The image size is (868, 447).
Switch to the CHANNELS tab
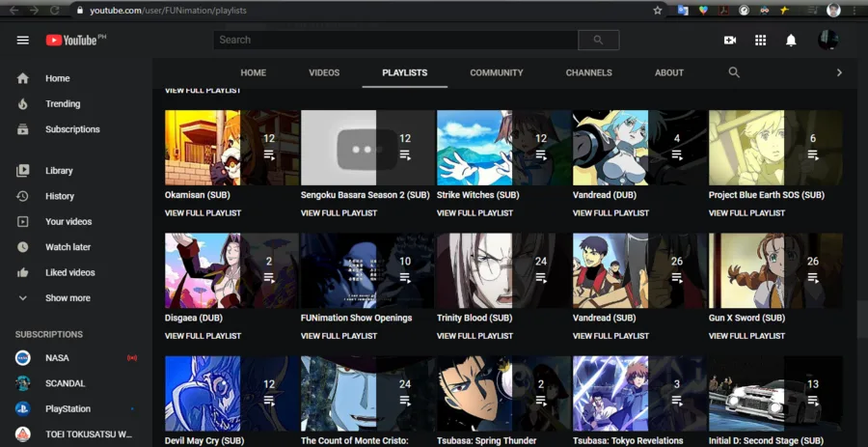click(x=588, y=72)
